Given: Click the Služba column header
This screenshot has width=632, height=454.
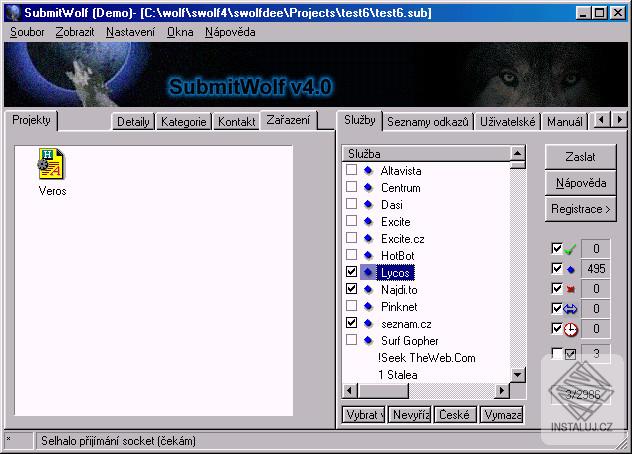Looking at the screenshot, I should 426,154.
